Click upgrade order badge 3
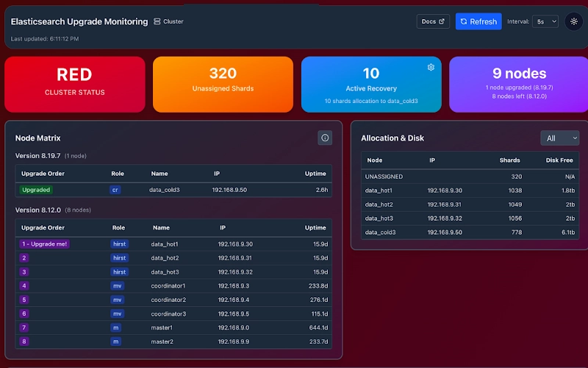This screenshot has width=588, height=368. pyautogui.click(x=24, y=272)
